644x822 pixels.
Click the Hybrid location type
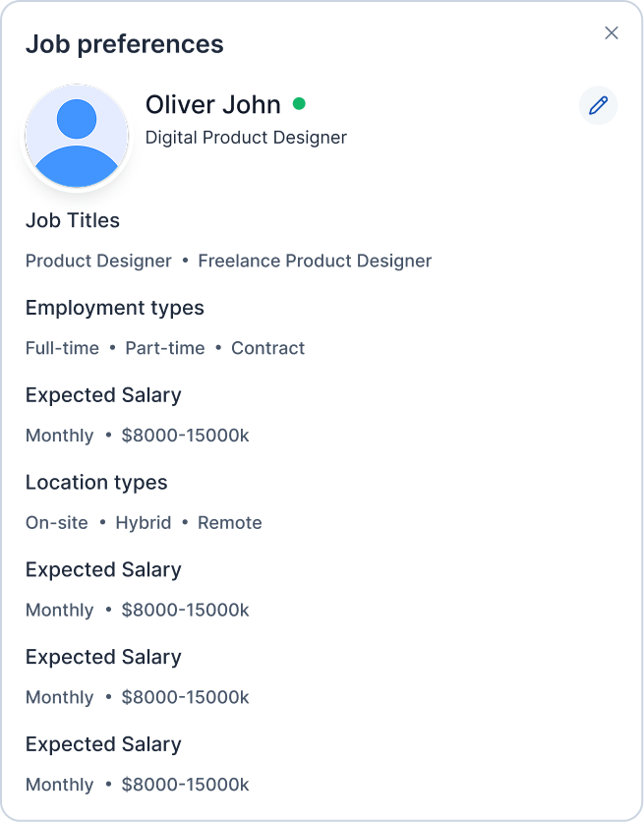tap(143, 522)
